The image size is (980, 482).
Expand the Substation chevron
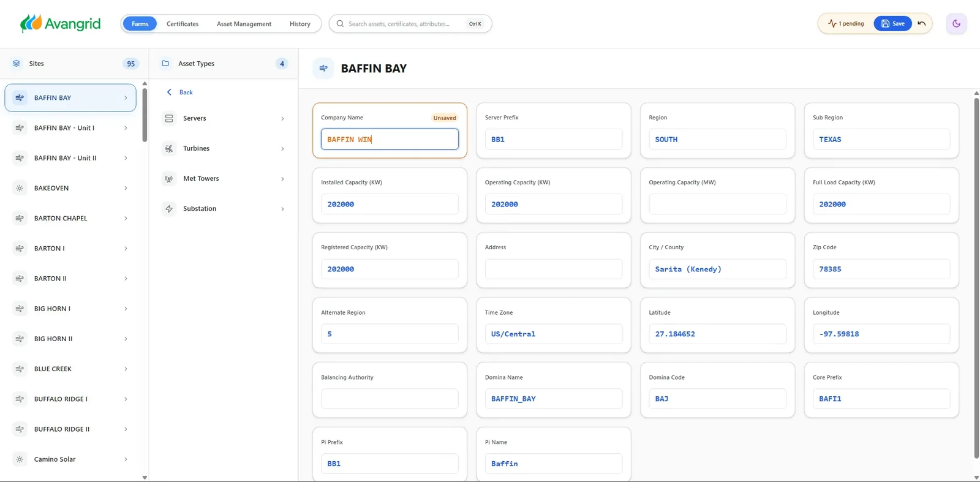click(x=282, y=209)
